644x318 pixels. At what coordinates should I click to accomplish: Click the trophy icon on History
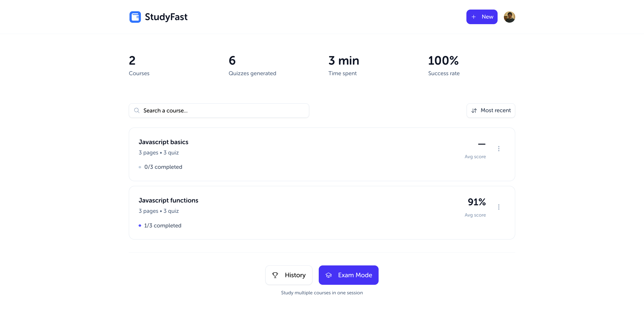click(x=275, y=275)
